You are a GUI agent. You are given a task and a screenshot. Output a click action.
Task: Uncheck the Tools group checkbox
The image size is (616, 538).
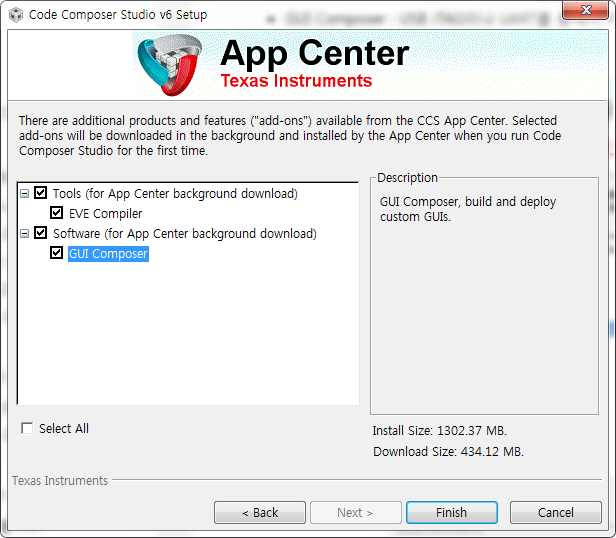click(40, 193)
